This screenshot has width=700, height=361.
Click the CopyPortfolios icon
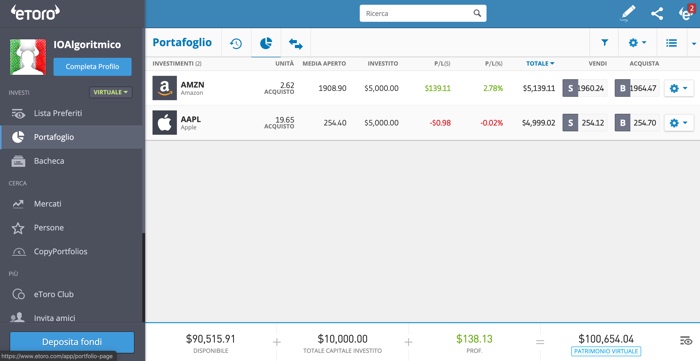pyautogui.click(x=18, y=252)
